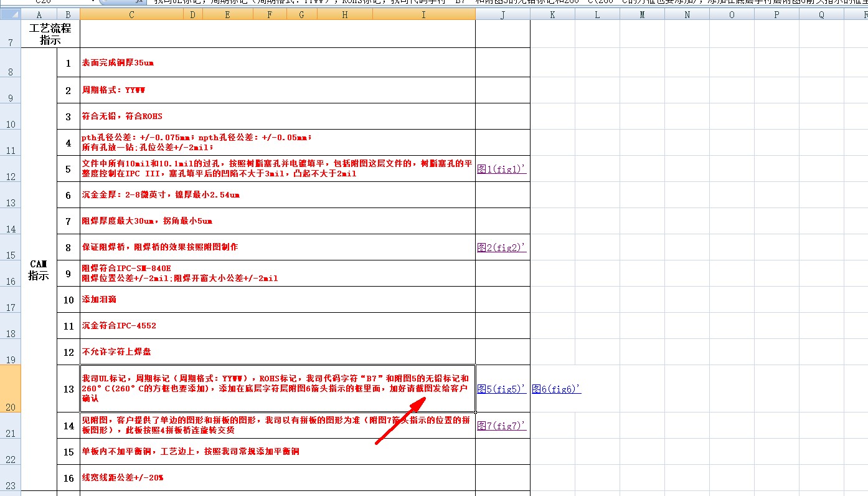Viewport: 868px width, 496px height.
Task: Open the 图2(fig2)' hyperlink
Action: click(x=502, y=247)
